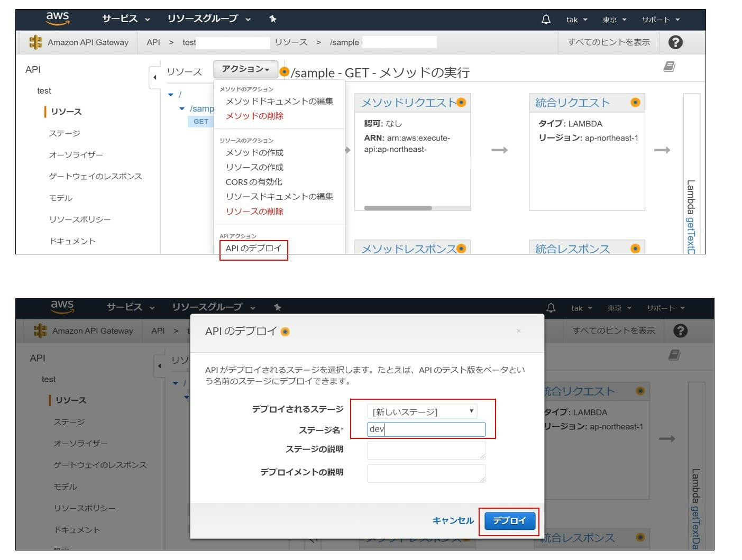Open the 東京 region dropdown in the upper screenshot
Viewport: 742px width, 560px height.
point(615,20)
